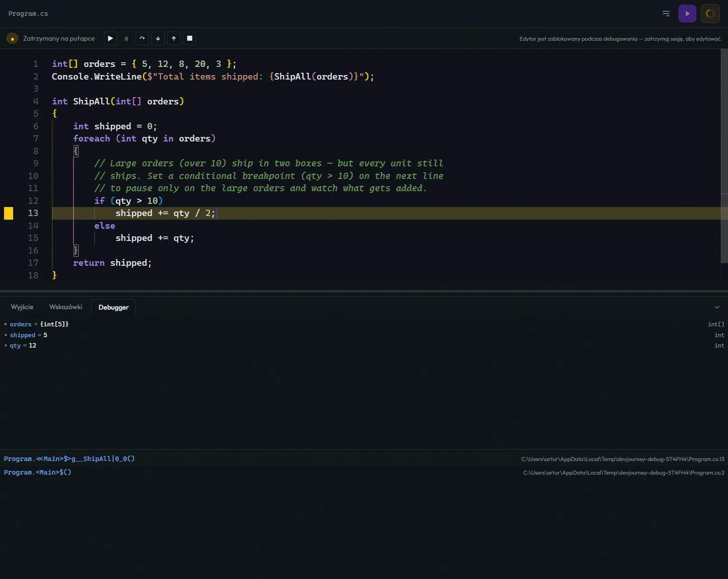
Task: Select the shipped = 5 variable row
Action: [364, 335]
